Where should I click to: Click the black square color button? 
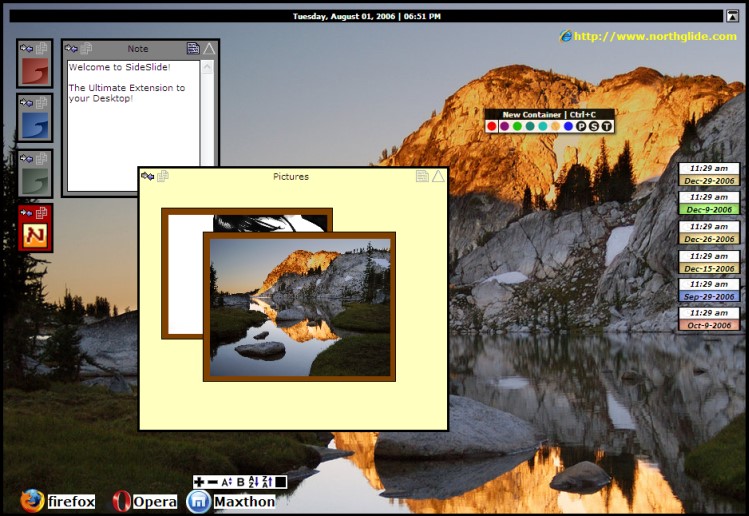click(x=280, y=482)
